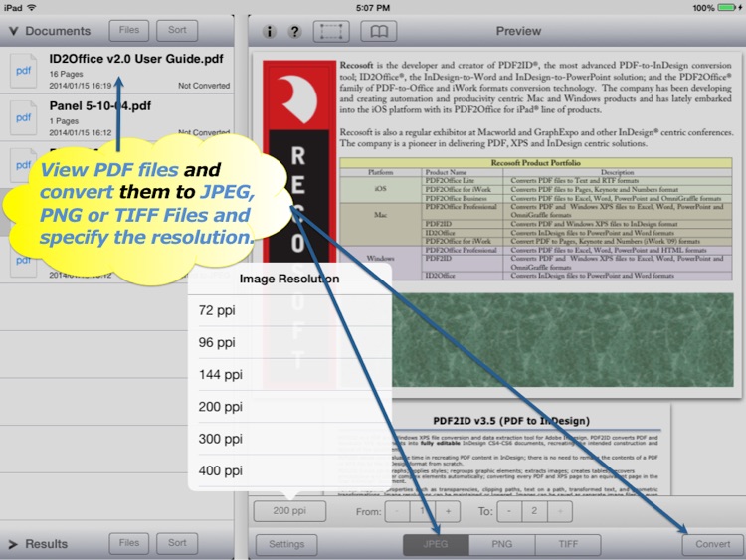Viewport: 746px width, 560px height.
Task: Choose 96 ppi image resolution
Action: pyautogui.click(x=289, y=342)
